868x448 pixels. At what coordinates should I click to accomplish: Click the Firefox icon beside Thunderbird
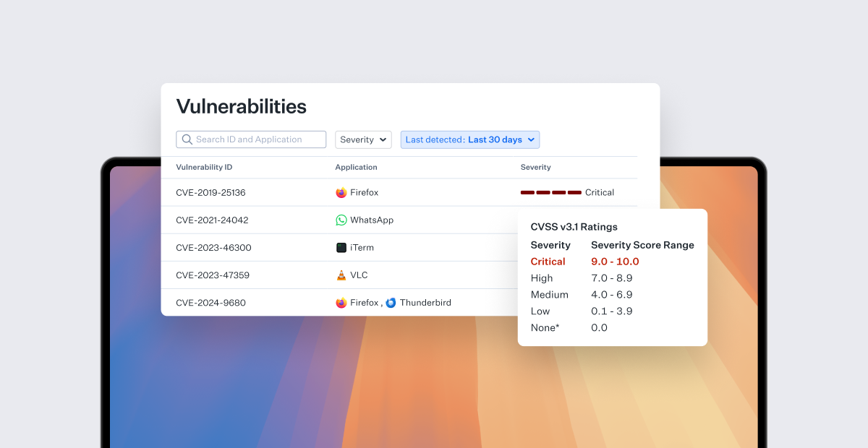coord(341,303)
